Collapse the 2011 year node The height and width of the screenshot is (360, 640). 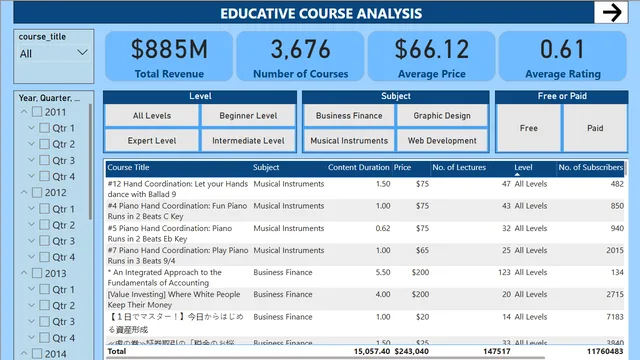[24, 112]
